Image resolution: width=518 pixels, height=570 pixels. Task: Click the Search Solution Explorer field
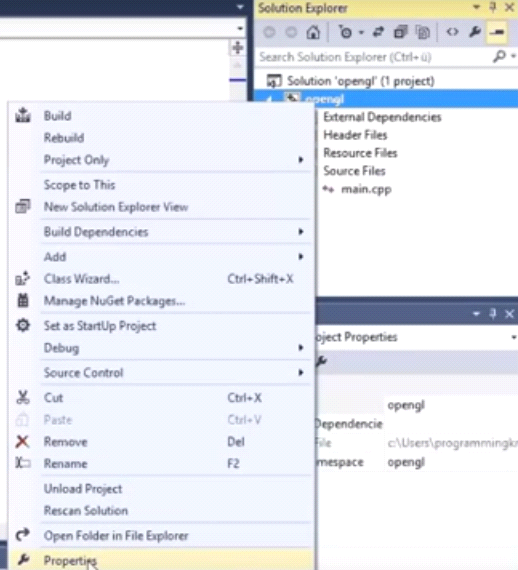coord(374,57)
